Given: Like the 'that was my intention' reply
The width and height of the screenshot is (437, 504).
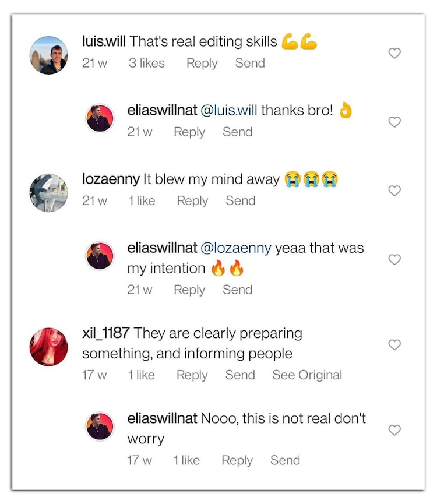Looking at the screenshot, I should pyautogui.click(x=394, y=259).
